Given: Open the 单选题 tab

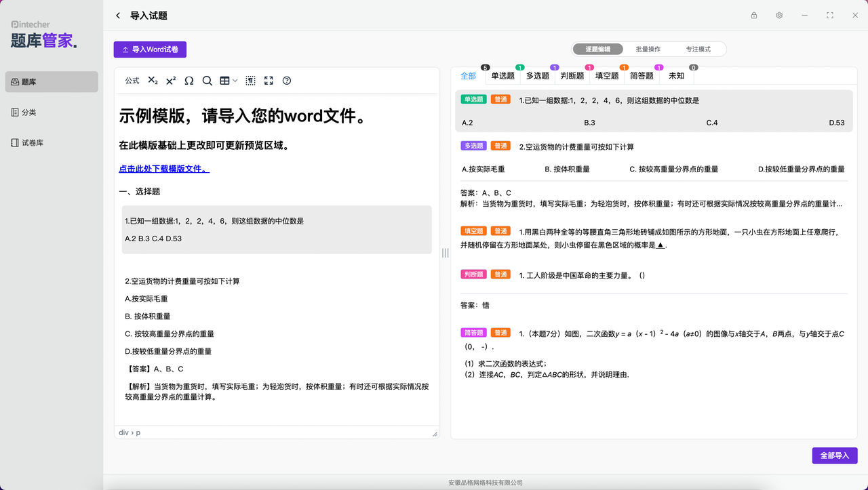Looking at the screenshot, I should click(x=503, y=76).
